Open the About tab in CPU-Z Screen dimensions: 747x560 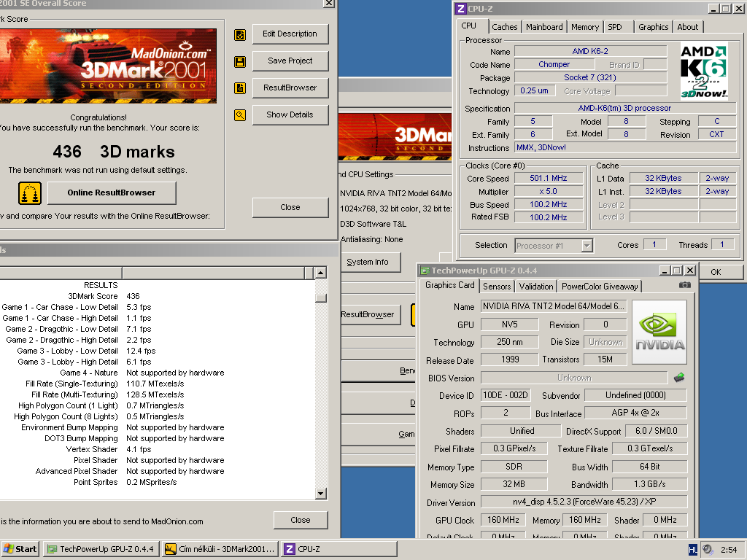[x=687, y=27]
